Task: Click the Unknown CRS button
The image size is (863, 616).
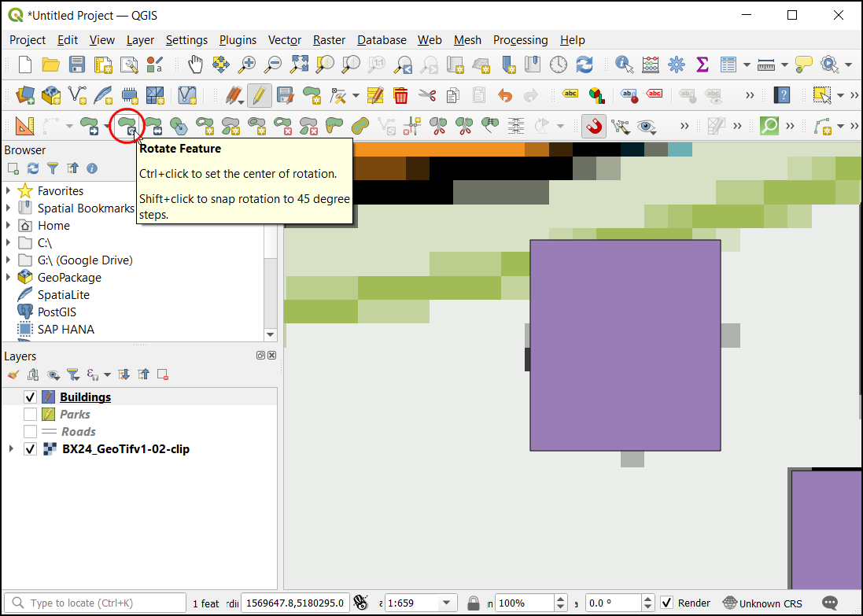Action: pos(762,603)
